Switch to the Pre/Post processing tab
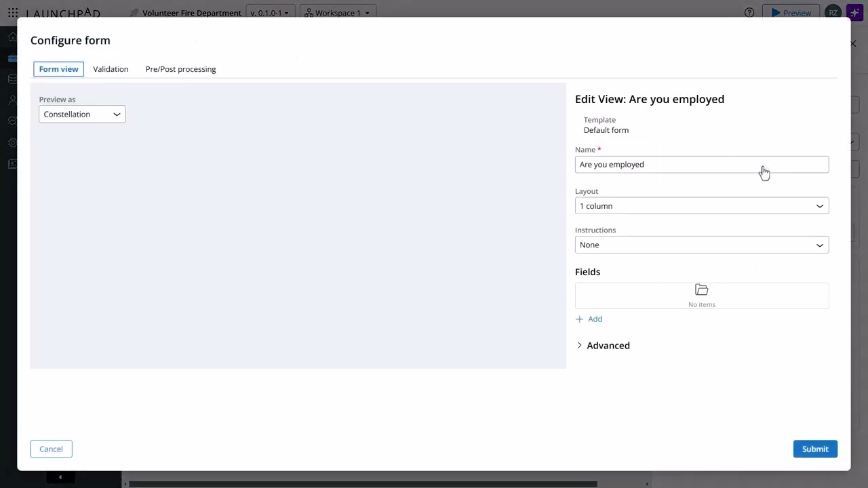 [180, 69]
